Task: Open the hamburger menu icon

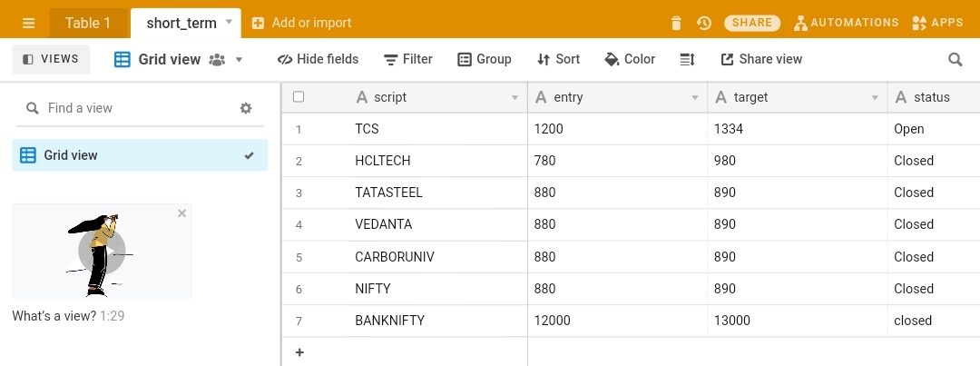Action: click(29, 23)
